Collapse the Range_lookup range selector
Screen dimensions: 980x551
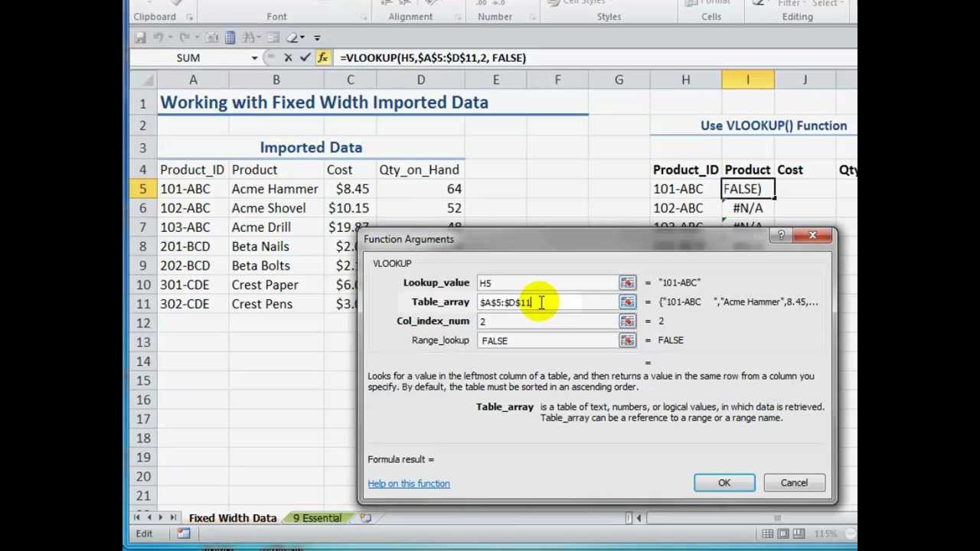click(627, 341)
